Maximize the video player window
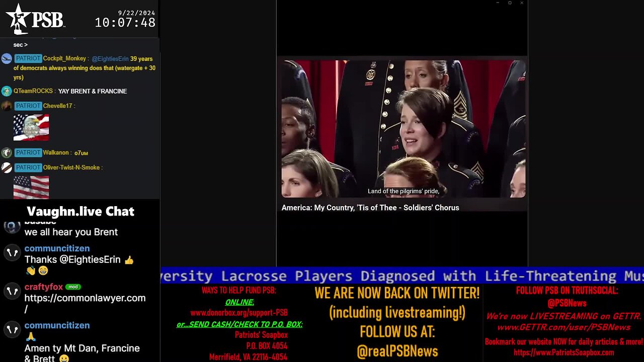The width and height of the screenshot is (644, 362). tap(510, 3)
